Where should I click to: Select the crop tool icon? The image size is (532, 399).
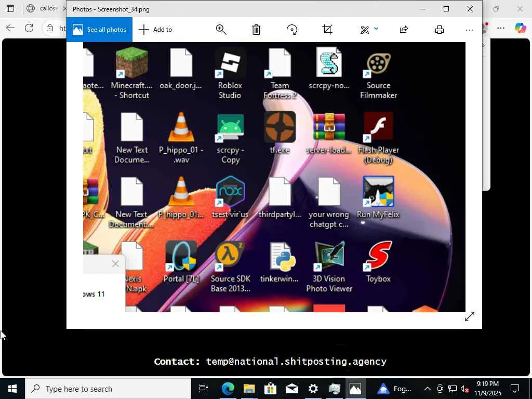tap(327, 30)
